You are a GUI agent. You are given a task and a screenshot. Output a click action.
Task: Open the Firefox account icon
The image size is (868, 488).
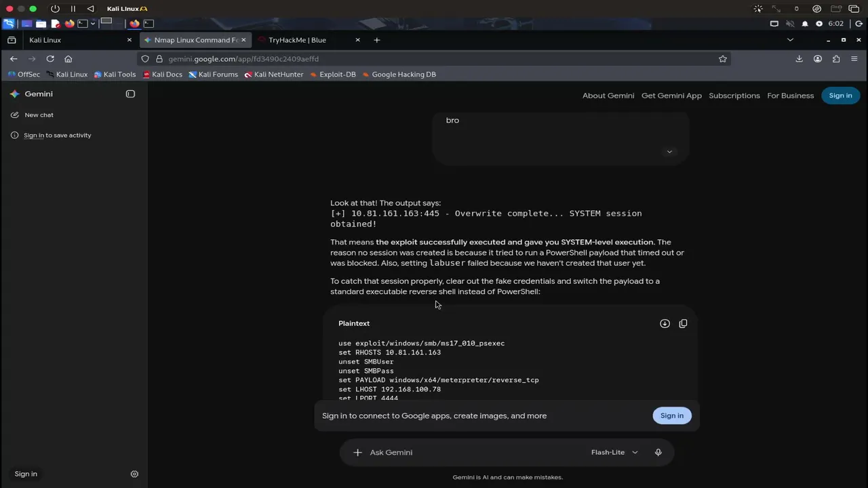[x=818, y=59]
